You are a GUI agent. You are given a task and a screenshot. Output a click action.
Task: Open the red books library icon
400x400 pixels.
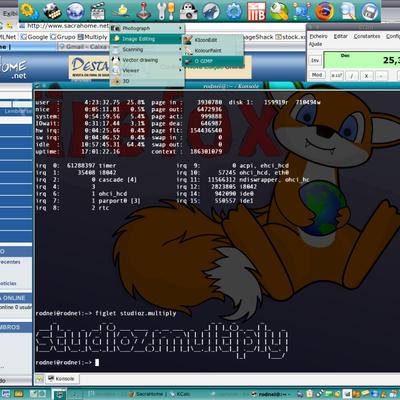(256, 11)
